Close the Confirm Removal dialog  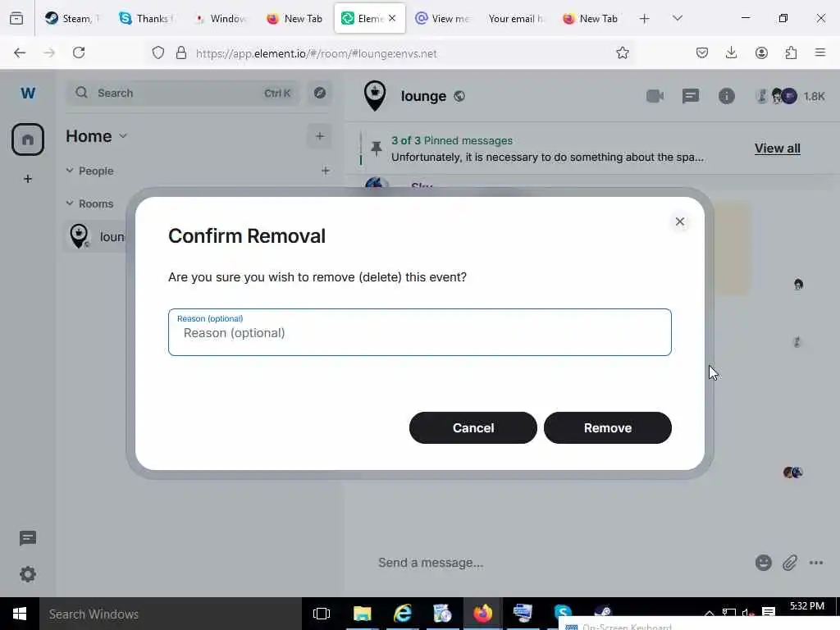click(x=679, y=221)
